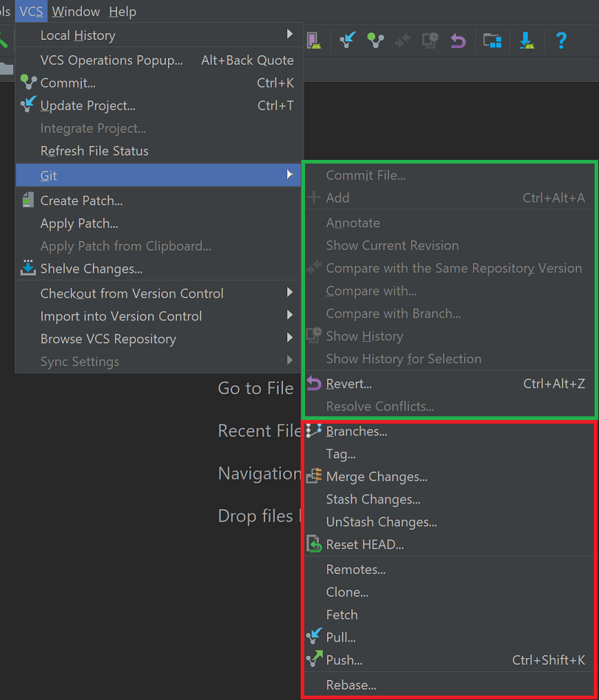Screen dimensions: 599x700
Task: Click the Help question mark icon
Action: click(x=561, y=41)
